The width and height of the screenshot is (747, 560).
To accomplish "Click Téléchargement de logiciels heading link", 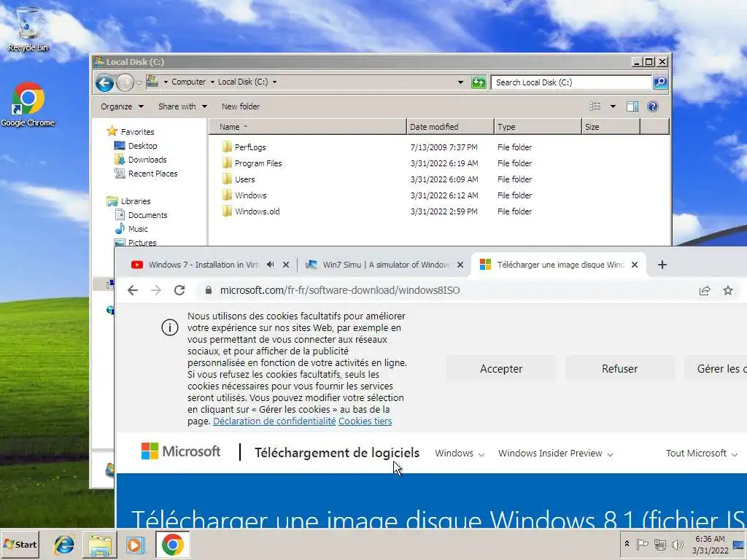I will (337, 453).
